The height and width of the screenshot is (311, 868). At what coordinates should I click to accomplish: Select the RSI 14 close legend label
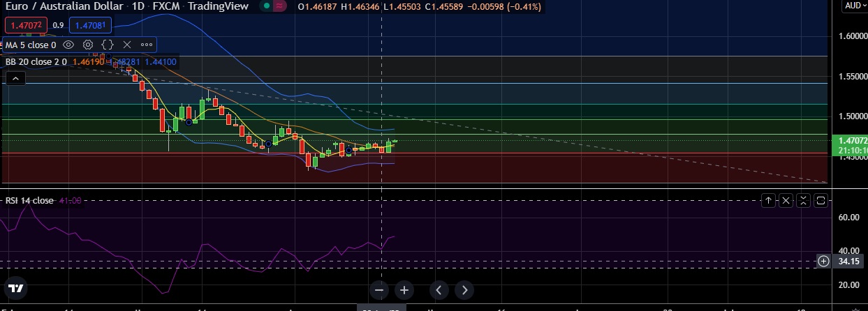pos(29,201)
